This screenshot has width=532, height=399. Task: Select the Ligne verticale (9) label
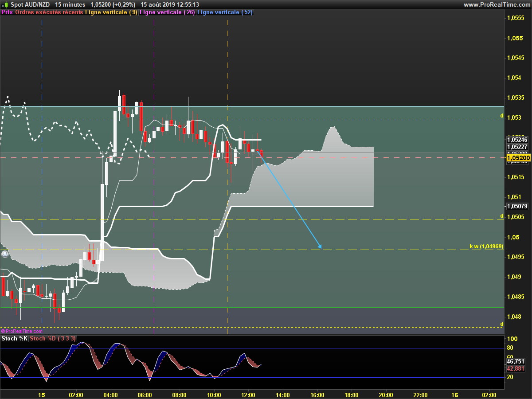[111, 12]
